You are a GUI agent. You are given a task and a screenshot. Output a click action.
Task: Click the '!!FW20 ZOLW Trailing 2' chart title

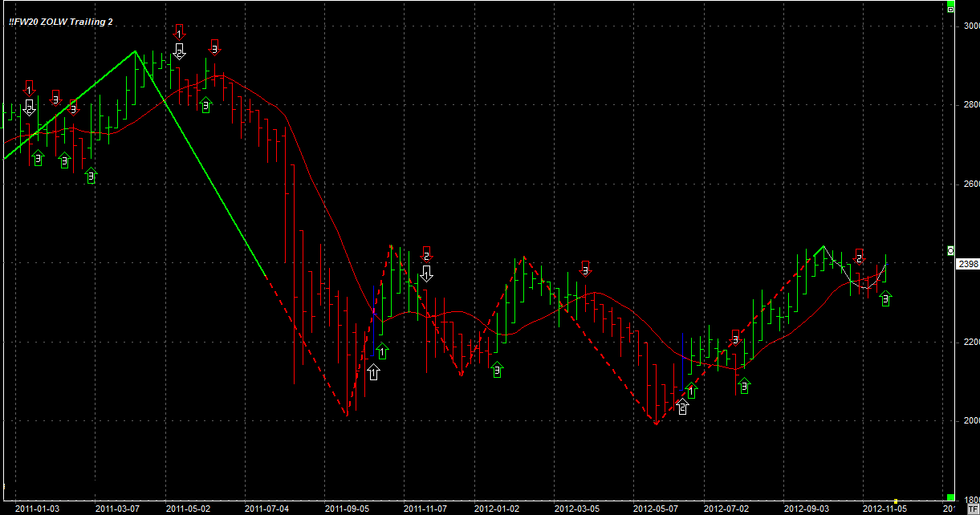(x=60, y=22)
